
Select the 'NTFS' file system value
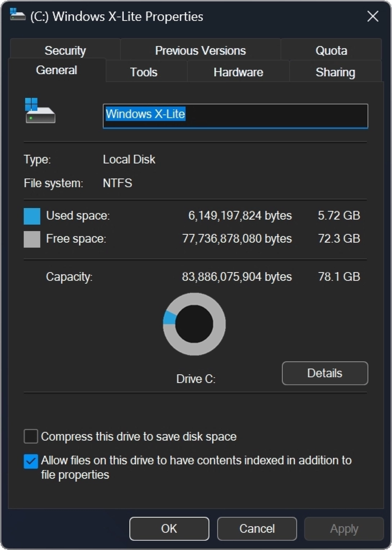pos(117,183)
